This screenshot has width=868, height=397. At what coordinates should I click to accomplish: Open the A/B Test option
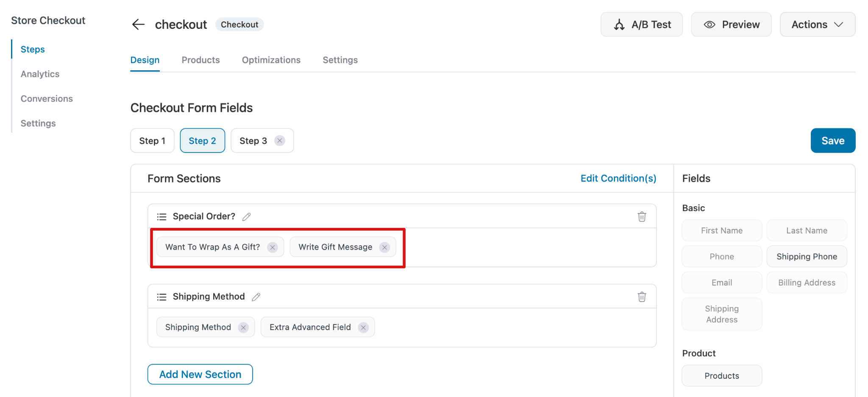coord(641,25)
